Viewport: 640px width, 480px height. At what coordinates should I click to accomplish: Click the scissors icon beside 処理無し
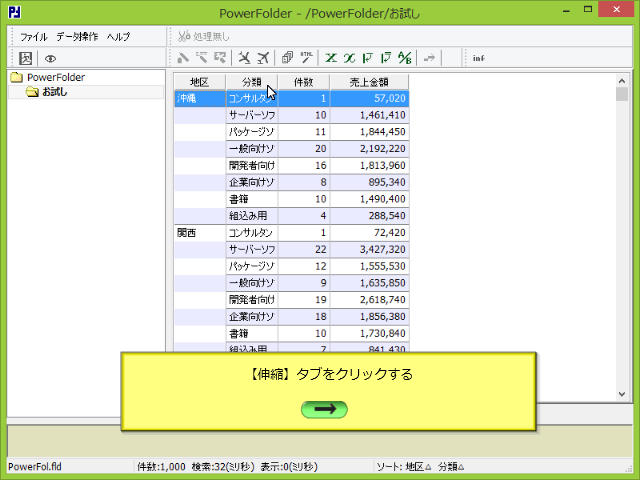(x=184, y=36)
